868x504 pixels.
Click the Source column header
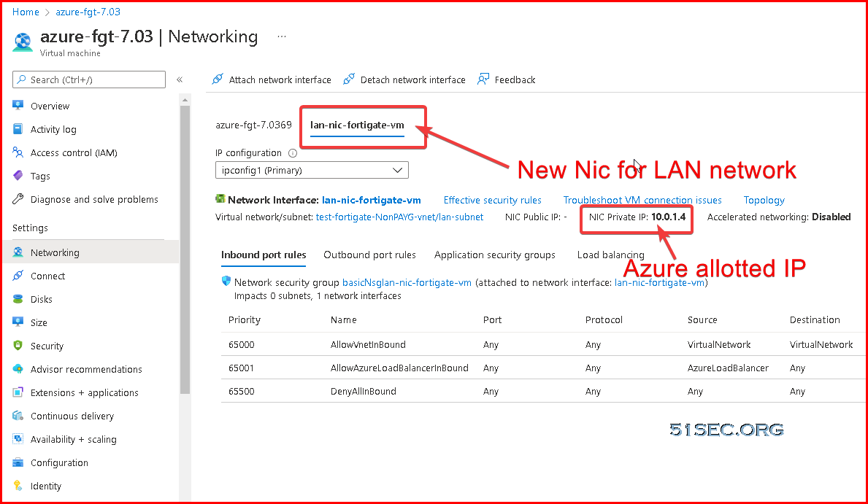702,319
